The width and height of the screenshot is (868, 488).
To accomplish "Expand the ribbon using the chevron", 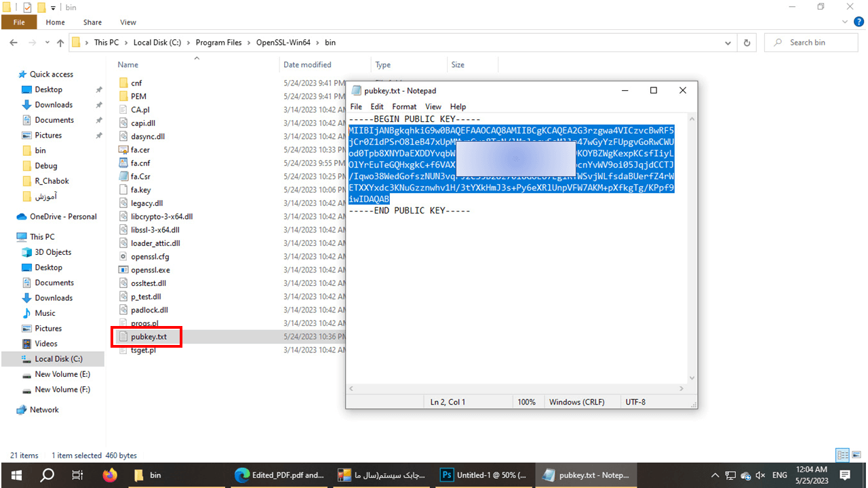I will [x=846, y=22].
